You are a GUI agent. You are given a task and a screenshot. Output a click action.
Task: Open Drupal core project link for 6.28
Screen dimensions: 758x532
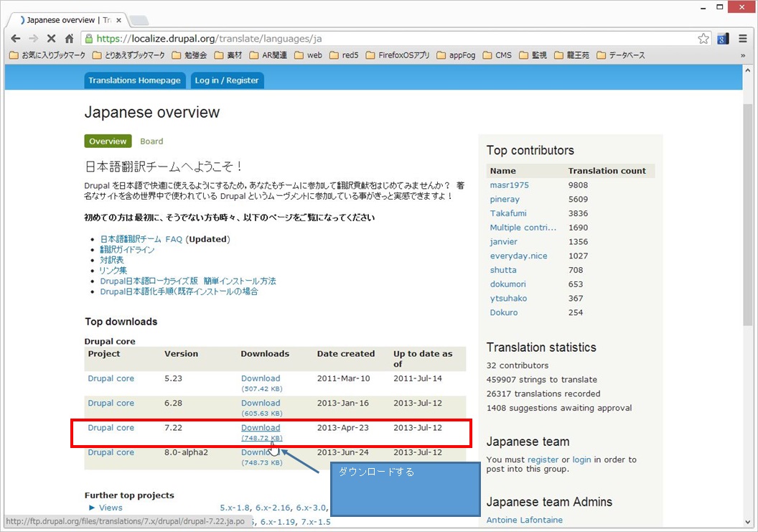[x=111, y=403]
